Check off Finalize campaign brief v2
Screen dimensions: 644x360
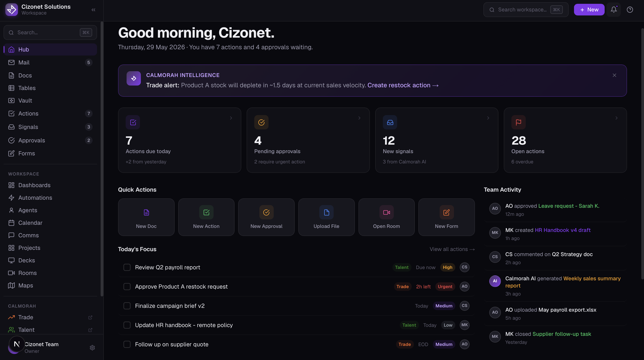[x=127, y=306]
